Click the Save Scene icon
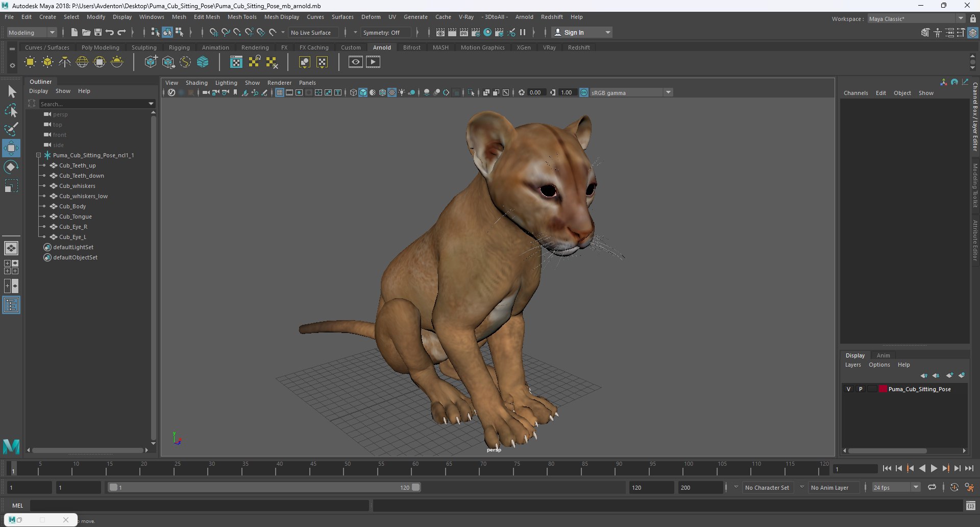This screenshot has height=527, width=980. coord(98,32)
